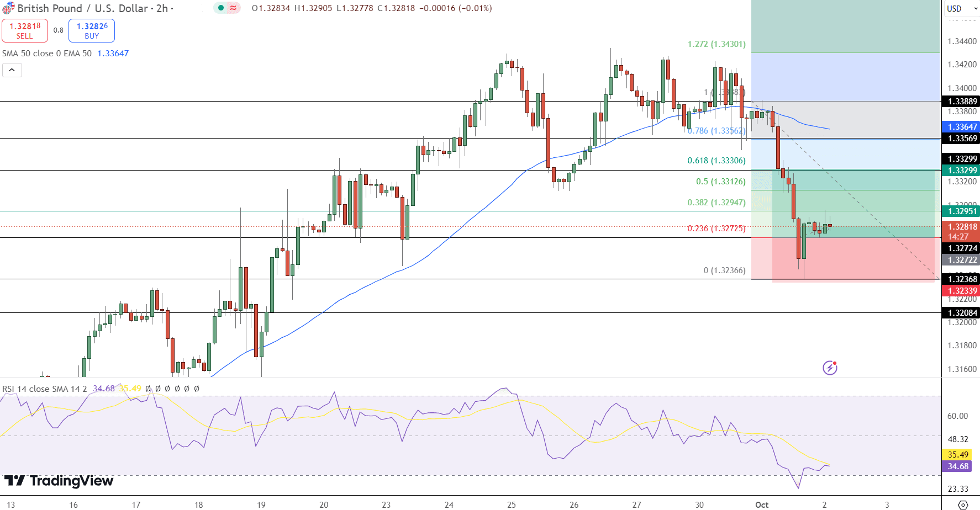
Task: Click the 1.33889 price axis label
Action: click(x=962, y=102)
